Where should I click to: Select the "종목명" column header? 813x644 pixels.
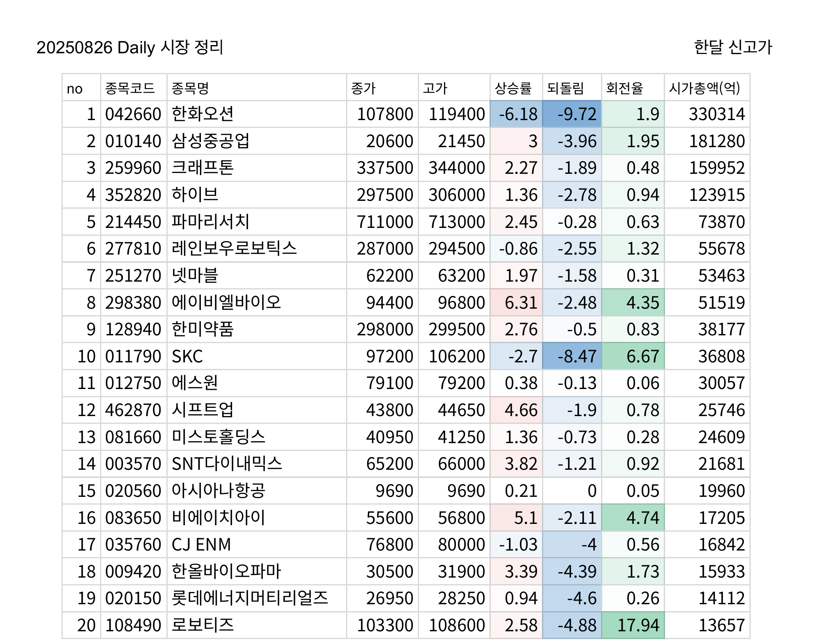[x=190, y=88]
